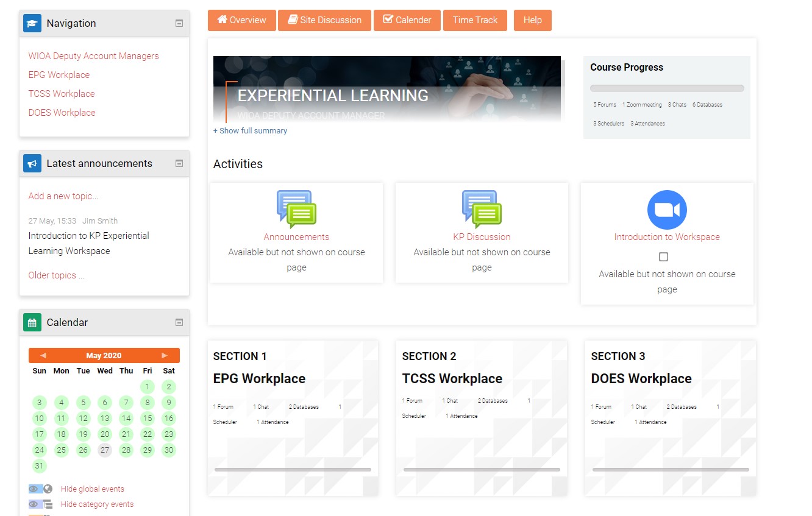Click the calendar icon in the Calendar block header
The width and height of the screenshot is (812, 516).
[x=32, y=322]
